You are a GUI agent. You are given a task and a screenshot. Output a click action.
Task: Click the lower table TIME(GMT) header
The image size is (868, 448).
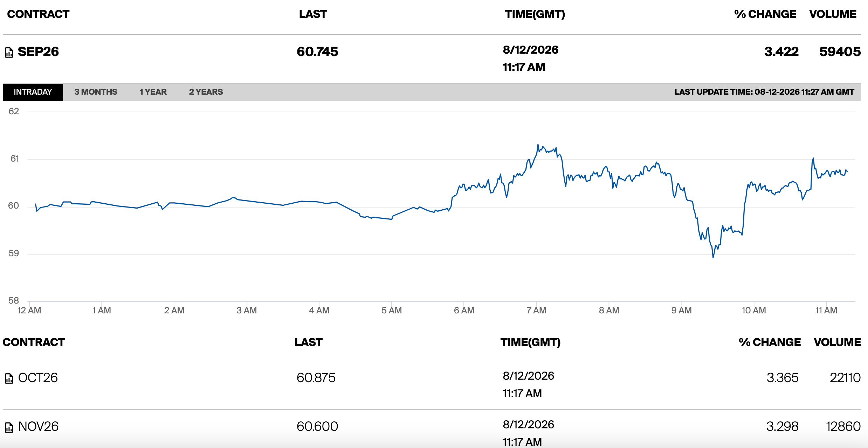[x=530, y=342]
